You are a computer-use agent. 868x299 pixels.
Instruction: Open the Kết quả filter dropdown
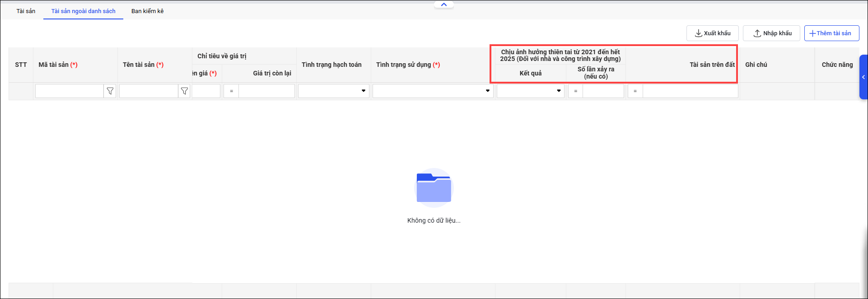click(558, 91)
